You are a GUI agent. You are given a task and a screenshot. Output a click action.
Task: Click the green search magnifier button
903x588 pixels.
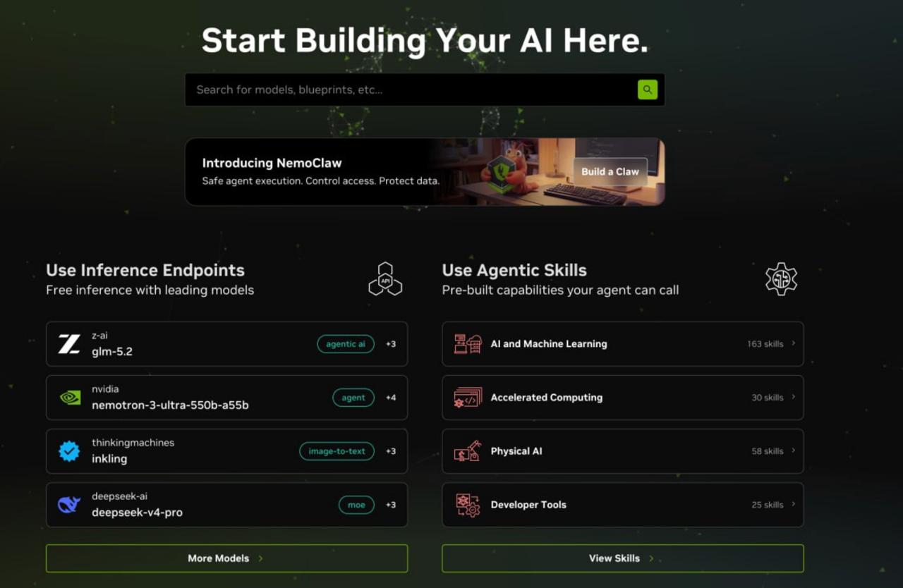(x=648, y=90)
